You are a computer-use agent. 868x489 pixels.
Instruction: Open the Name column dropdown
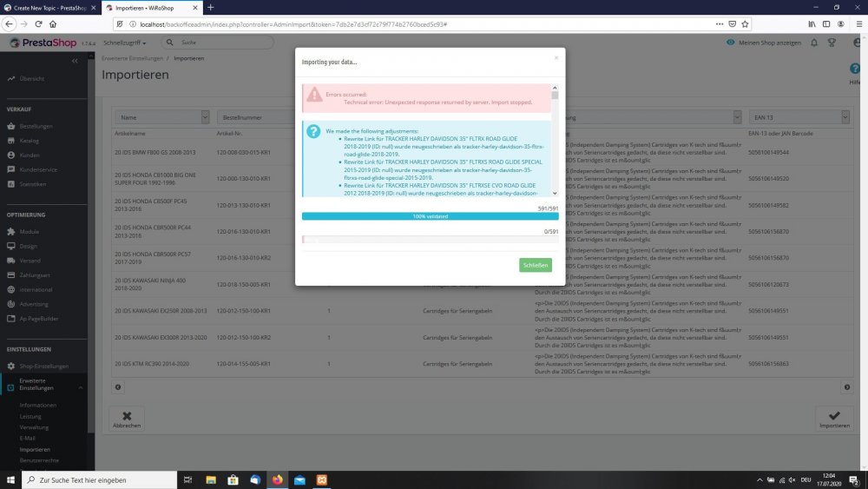point(162,117)
